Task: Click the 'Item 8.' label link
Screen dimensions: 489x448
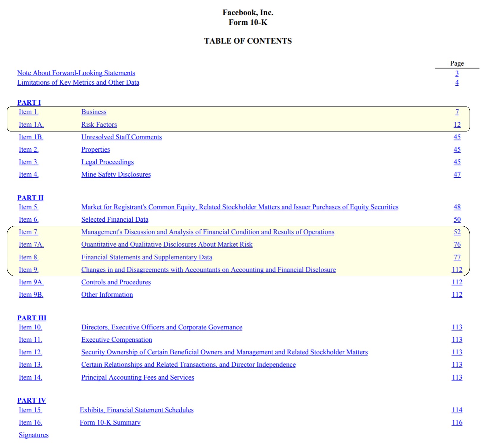Action: 29,257
